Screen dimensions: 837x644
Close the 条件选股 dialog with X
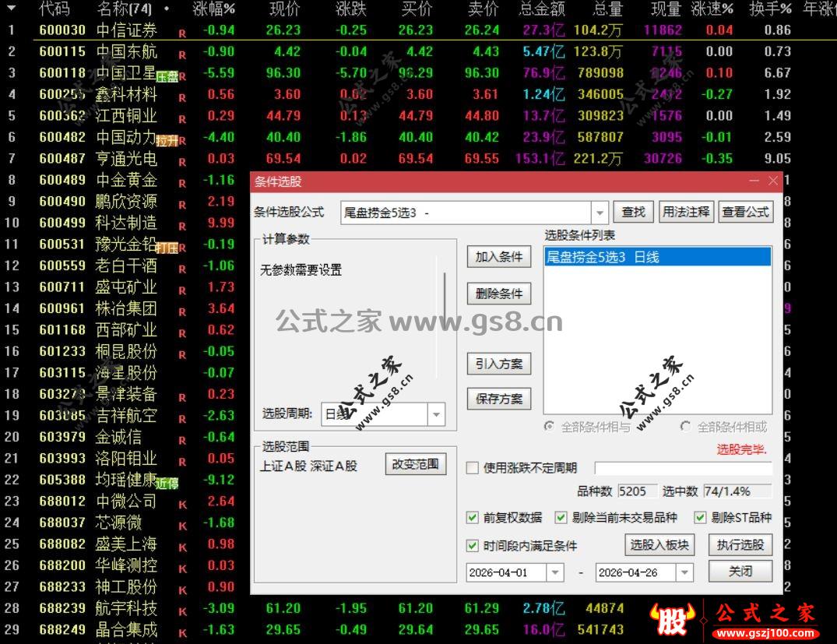(773, 181)
